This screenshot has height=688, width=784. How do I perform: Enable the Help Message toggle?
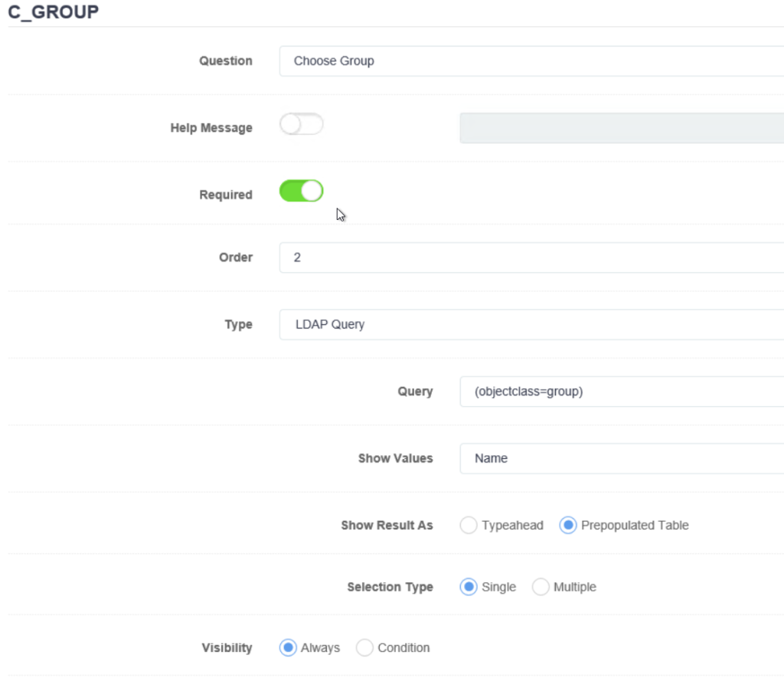coord(301,123)
